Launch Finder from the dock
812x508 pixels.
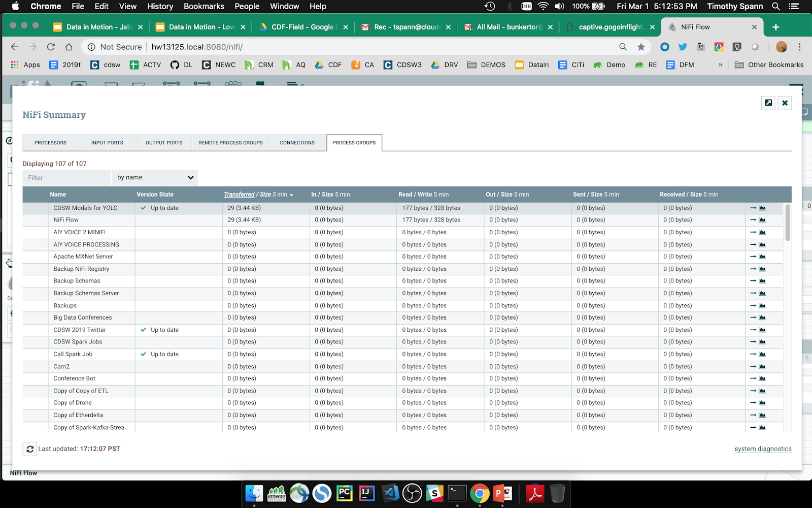click(254, 493)
